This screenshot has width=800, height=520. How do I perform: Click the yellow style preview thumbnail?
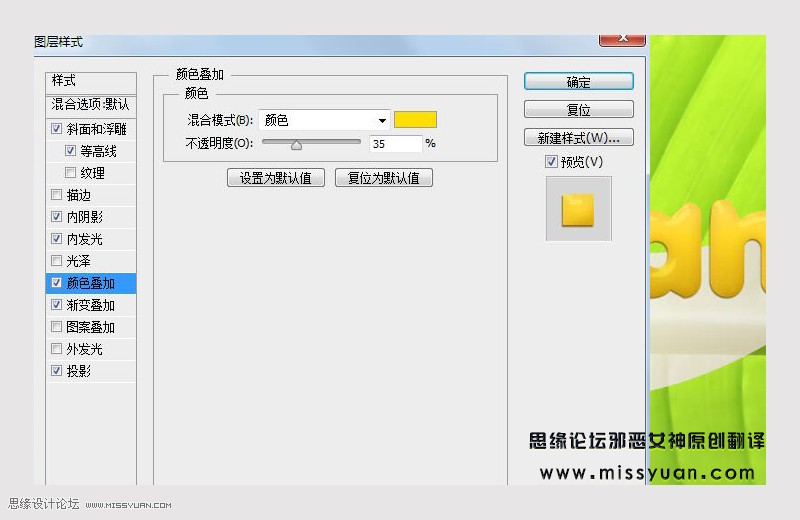click(578, 209)
